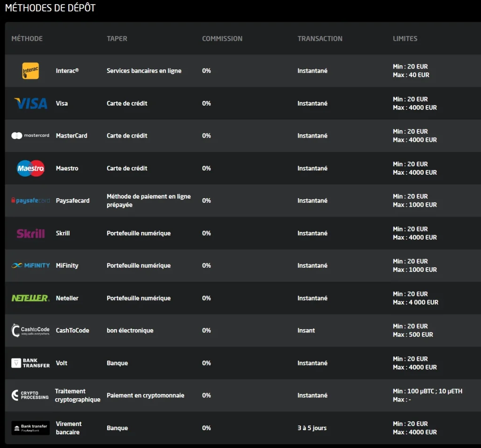
Task: Click the 0% commission for CashToCode
Action: (x=207, y=331)
